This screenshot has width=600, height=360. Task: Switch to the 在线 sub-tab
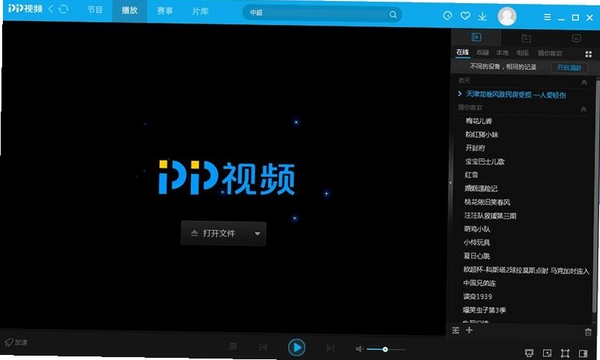click(x=462, y=52)
